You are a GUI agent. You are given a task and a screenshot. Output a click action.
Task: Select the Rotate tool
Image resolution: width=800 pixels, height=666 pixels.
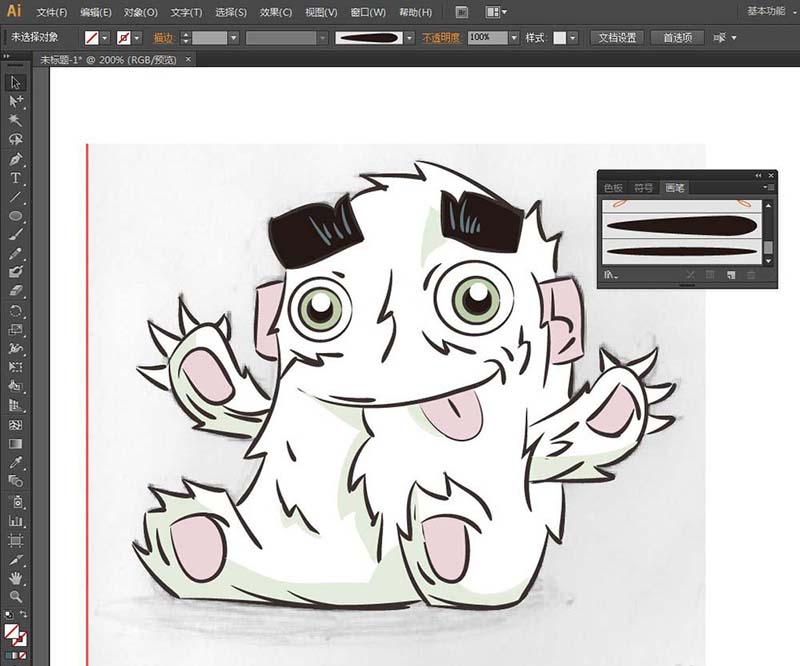coord(15,311)
